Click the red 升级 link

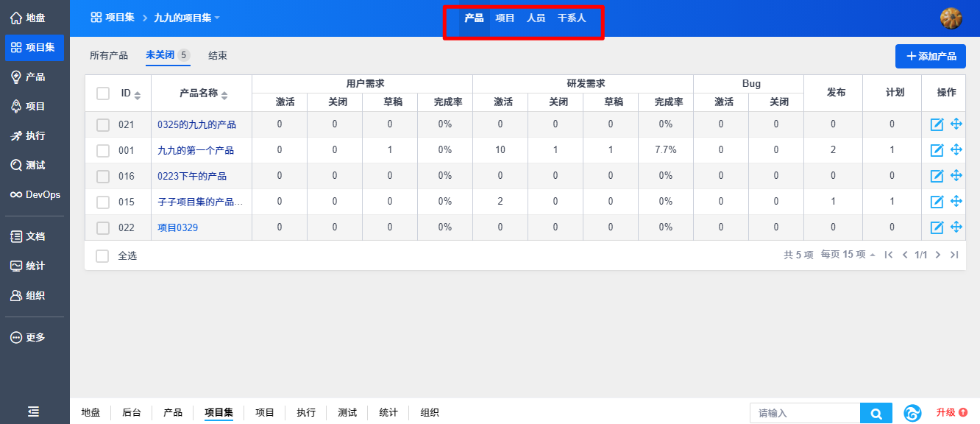[951, 413]
